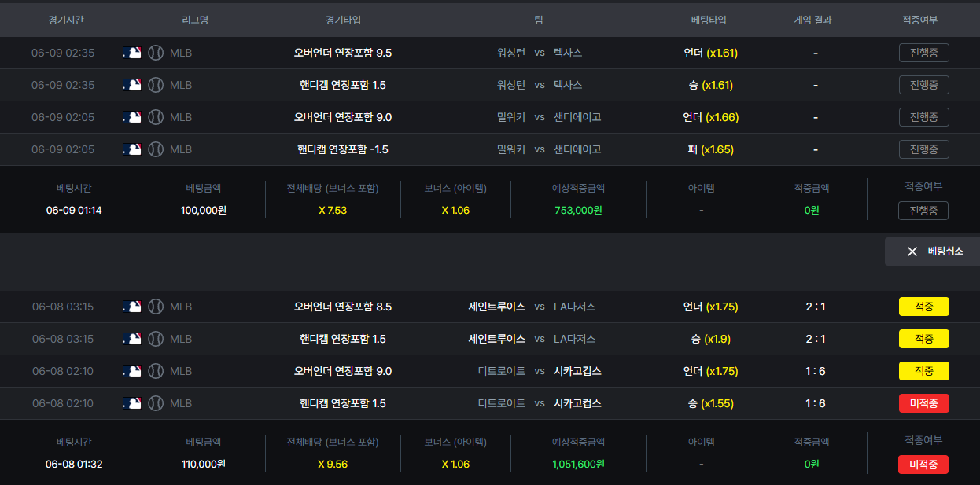Image resolution: width=980 pixels, height=485 pixels.
Task: Click red 미적중 badge in 06-08 bet summary
Action: coord(923,465)
